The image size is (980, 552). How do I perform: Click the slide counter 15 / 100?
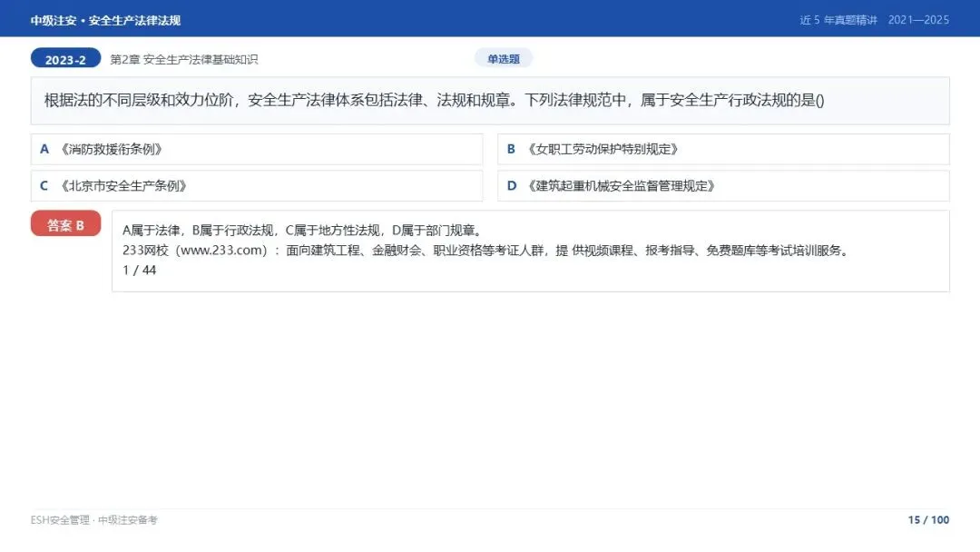click(x=928, y=520)
